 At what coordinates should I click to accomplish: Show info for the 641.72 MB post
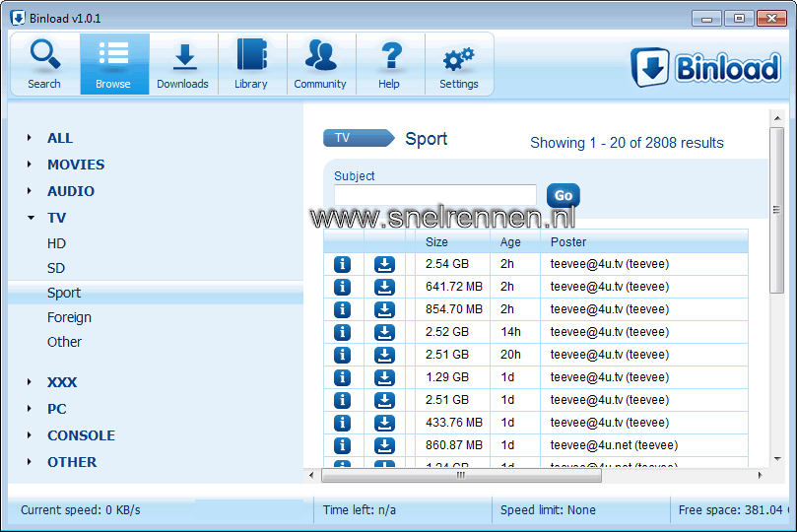click(x=342, y=287)
